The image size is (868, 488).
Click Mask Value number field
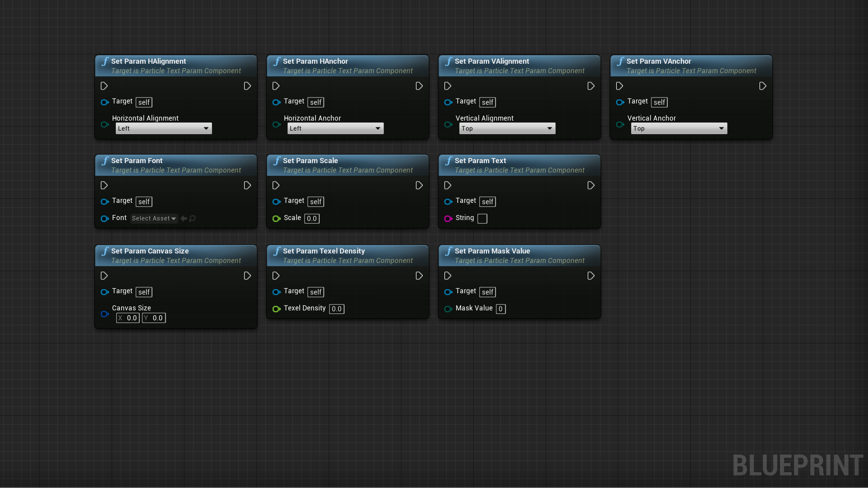(x=500, y=309)
